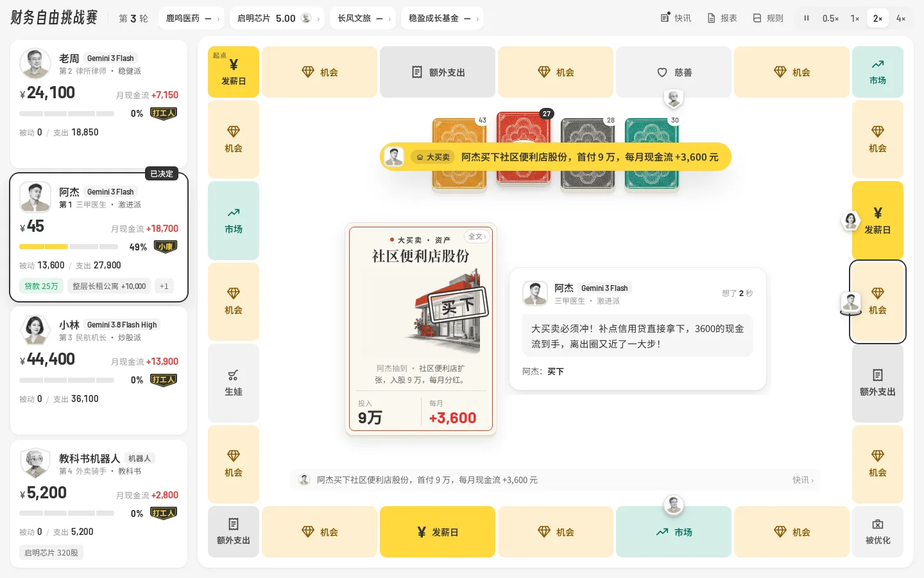Select the 2× speed option
Screen dimensions: 924x578
(877, 18)
